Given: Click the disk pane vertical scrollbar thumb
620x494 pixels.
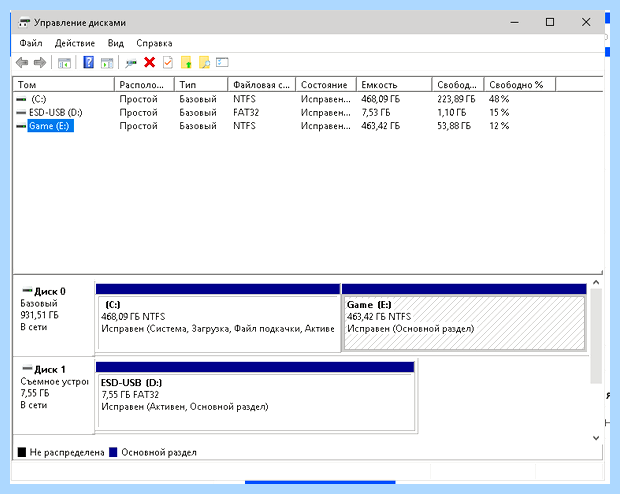Looking at the screenshot, I should coord(596,336).
